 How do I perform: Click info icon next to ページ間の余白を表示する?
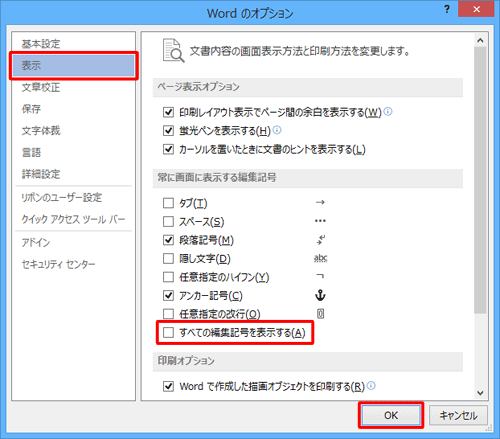[388, 111]
